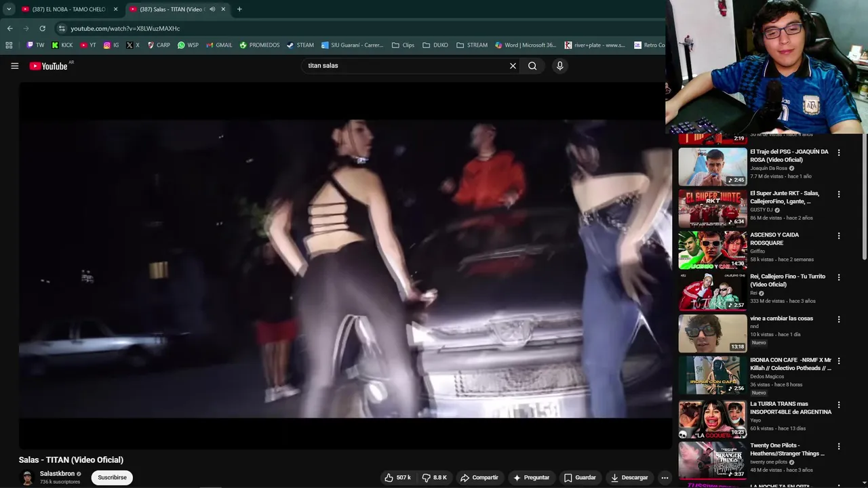Start voice search with microphone icon
868x488 pixels.
click(559, 66)
